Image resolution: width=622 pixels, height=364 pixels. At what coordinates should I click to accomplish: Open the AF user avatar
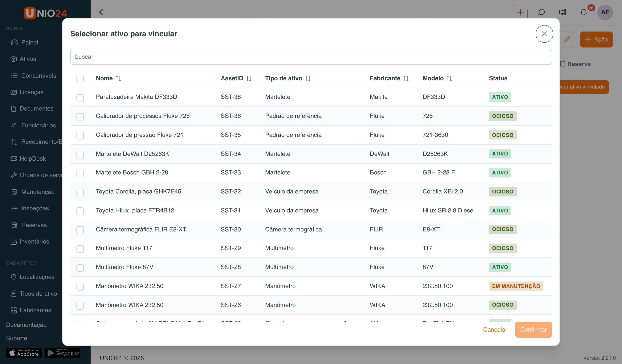pyautogui.click(x=605, y=12)
